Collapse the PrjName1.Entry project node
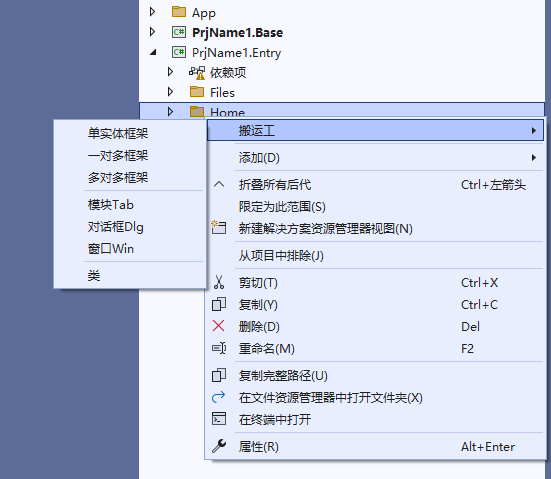Image resolution: width=551 pixels, height=479 pixels. (x=153, y=52)
